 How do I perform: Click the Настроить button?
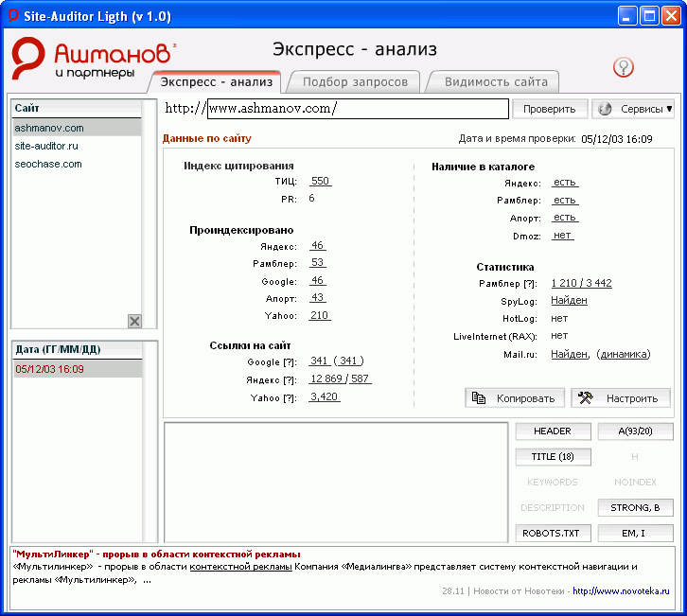coord(621,398)
